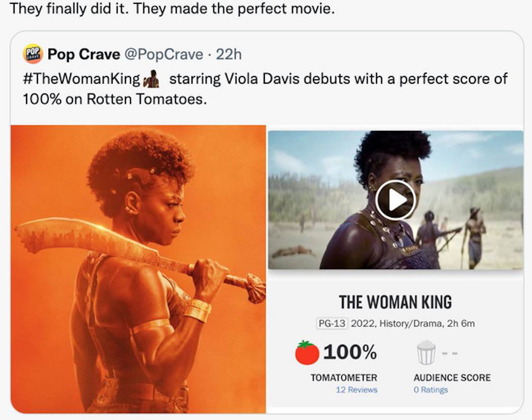Click the TOMATOMETER label
532x420 pixels.
click(x=344, y=378)
